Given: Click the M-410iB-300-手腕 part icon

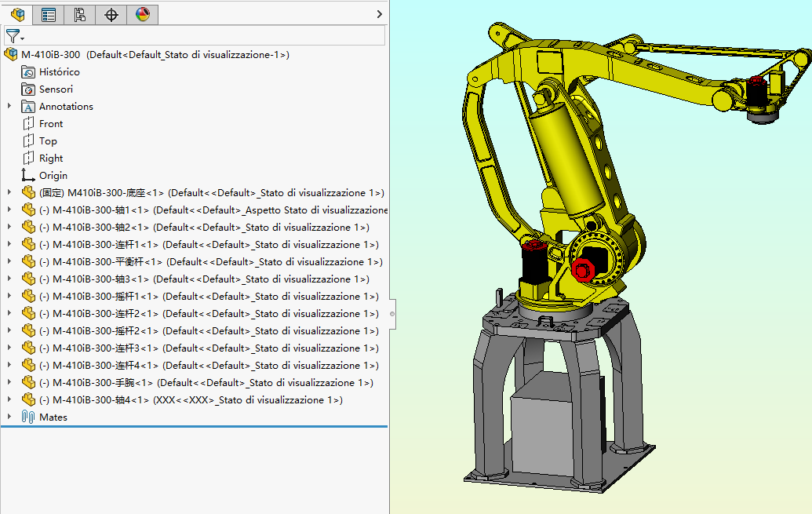Looking at the screenshot, I should point(28,382).
